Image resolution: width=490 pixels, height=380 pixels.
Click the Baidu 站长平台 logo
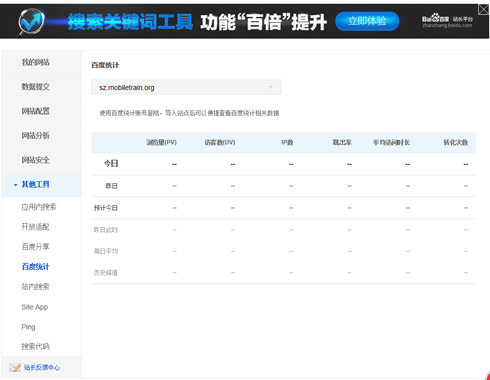(447, 21)
